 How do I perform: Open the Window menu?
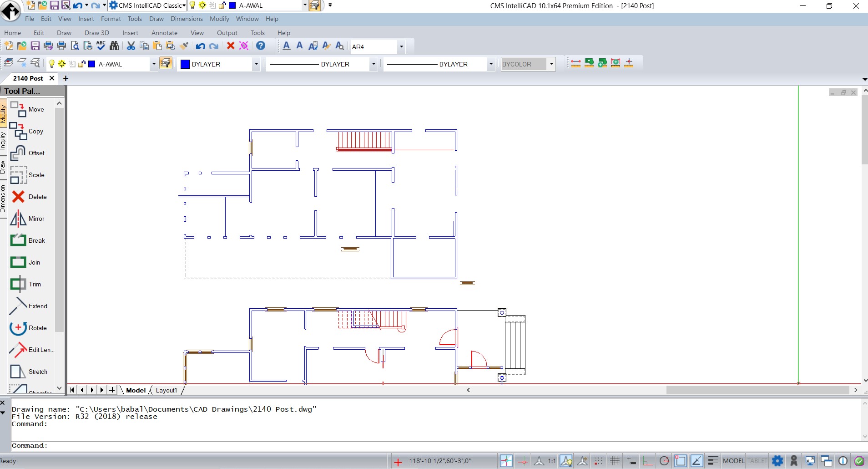coord(247,19)
